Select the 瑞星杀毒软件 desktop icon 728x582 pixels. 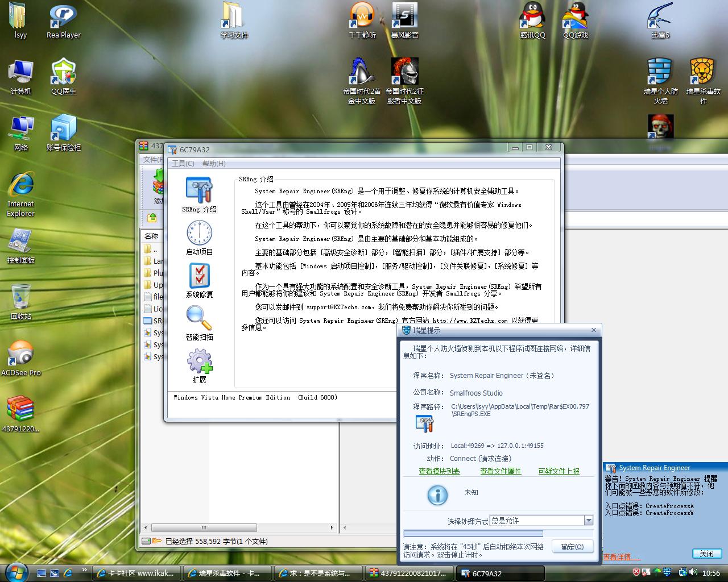[703, 81]
